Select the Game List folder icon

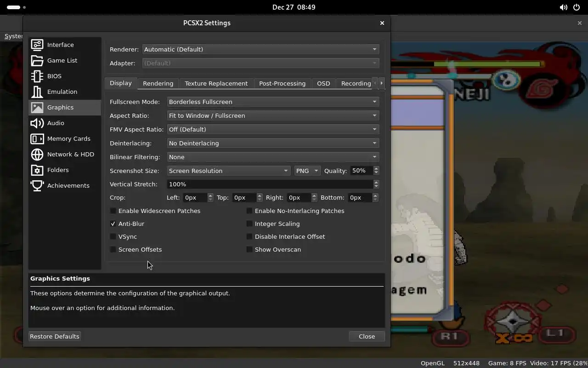coord(37,60)
